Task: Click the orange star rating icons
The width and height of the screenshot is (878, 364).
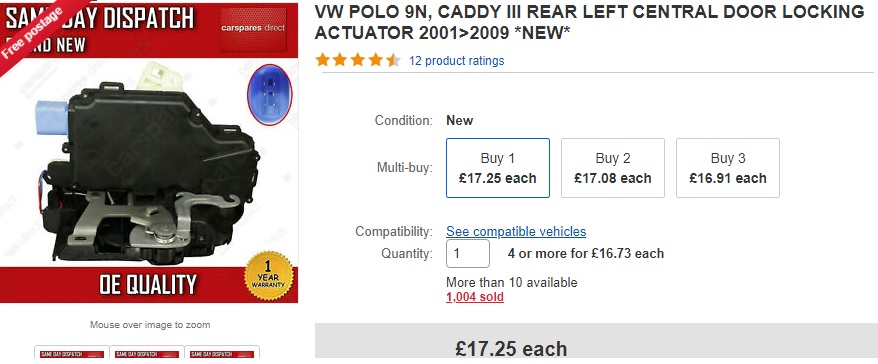Action: click(358, 60)
